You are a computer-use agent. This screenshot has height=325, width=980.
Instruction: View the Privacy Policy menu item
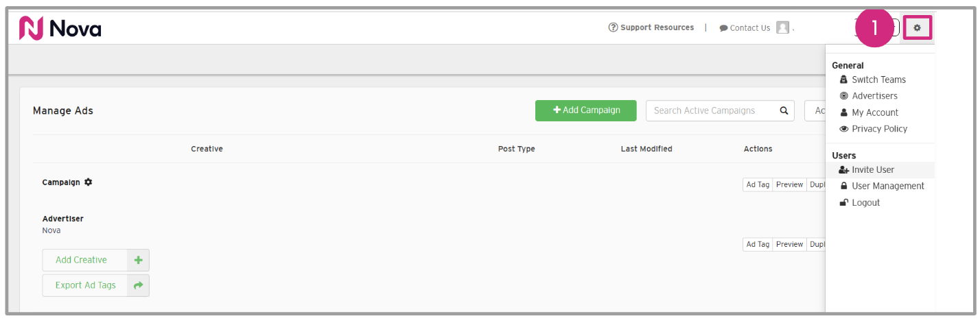879,129
